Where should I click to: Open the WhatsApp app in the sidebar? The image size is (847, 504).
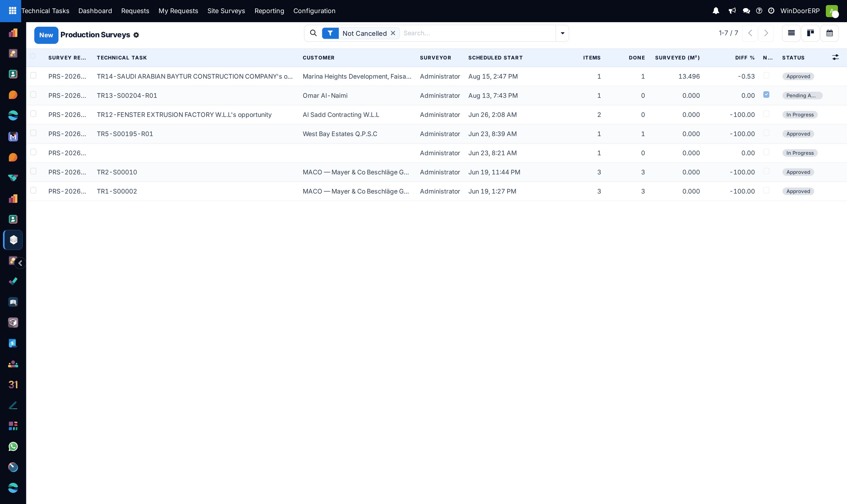point(13,447)
